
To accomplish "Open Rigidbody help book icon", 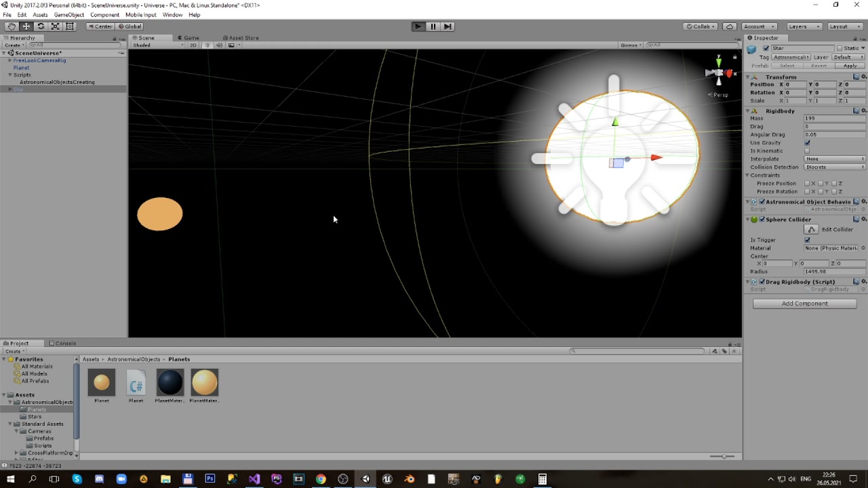I will pos(856,110).
